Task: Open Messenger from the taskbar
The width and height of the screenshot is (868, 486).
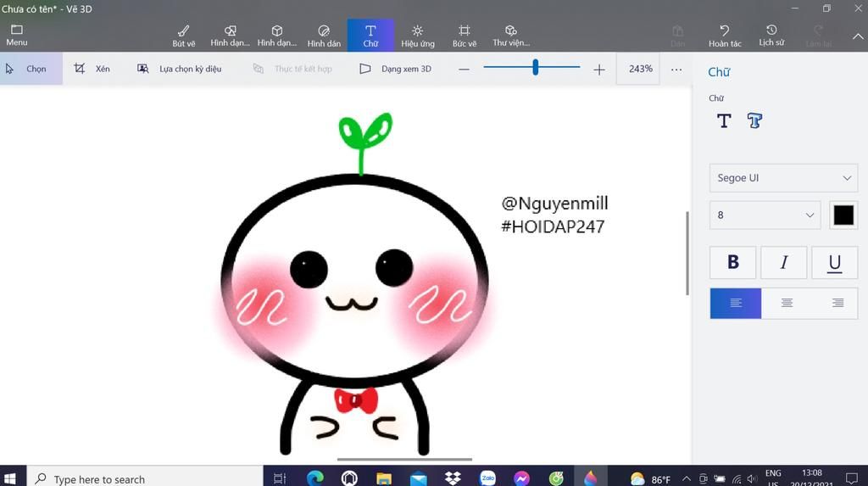Action: point(521,478)
